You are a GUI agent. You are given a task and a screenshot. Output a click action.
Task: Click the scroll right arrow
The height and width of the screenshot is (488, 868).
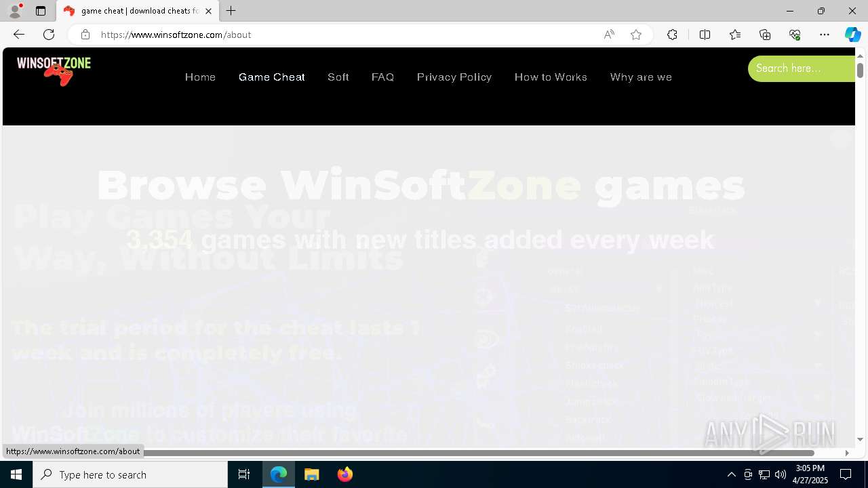click(x=847, y=453)
